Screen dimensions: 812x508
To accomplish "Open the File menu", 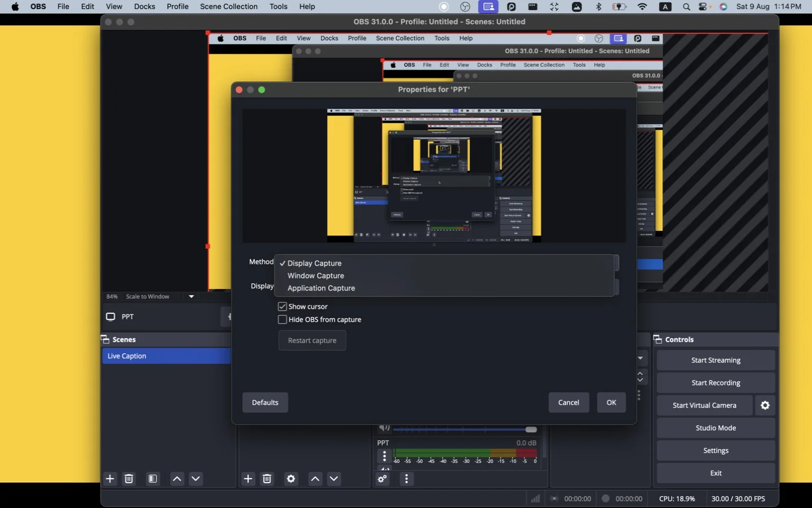I will pyautogui.click(x=63, y=7).
